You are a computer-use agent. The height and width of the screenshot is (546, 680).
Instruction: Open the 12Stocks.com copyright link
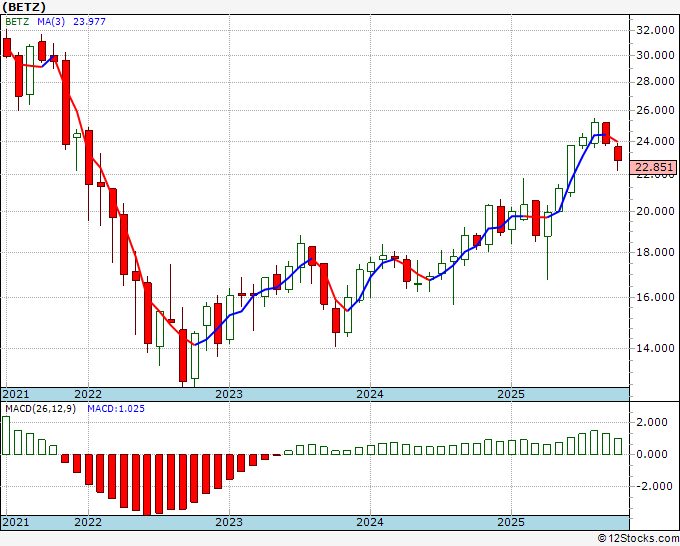(638, 539)
